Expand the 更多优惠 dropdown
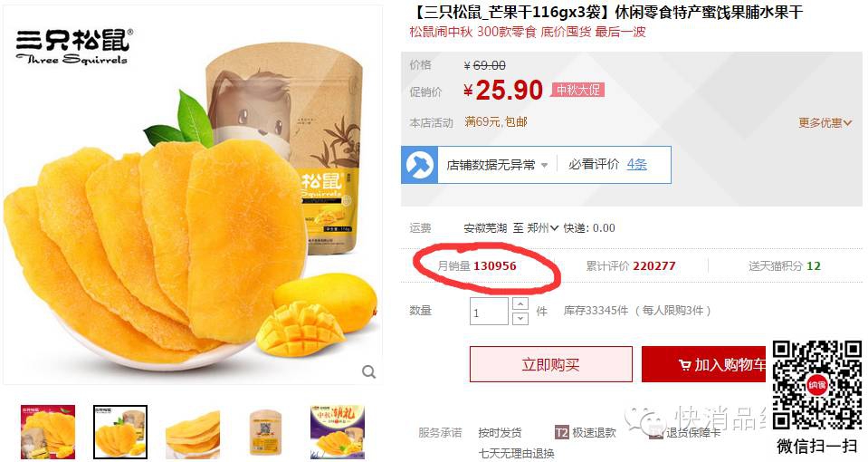This screenshot has width=868, height=462. point(825,123)
